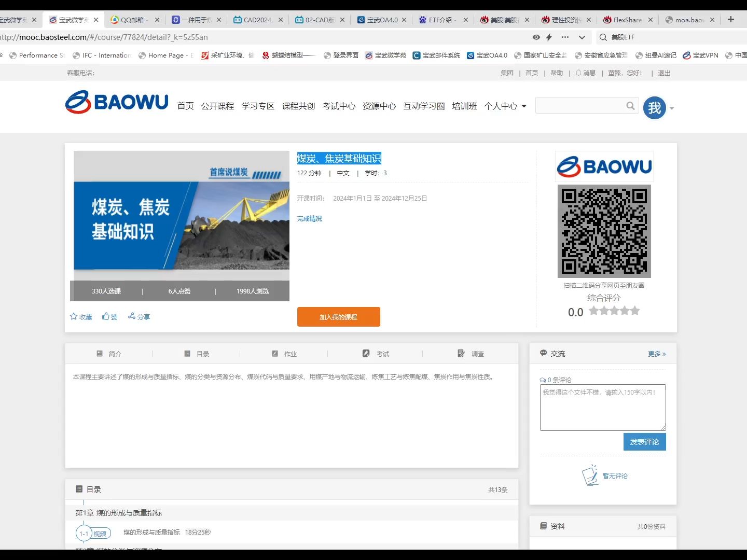Switch to the 宝武OA4.0 browser tab

click(381, 20)
